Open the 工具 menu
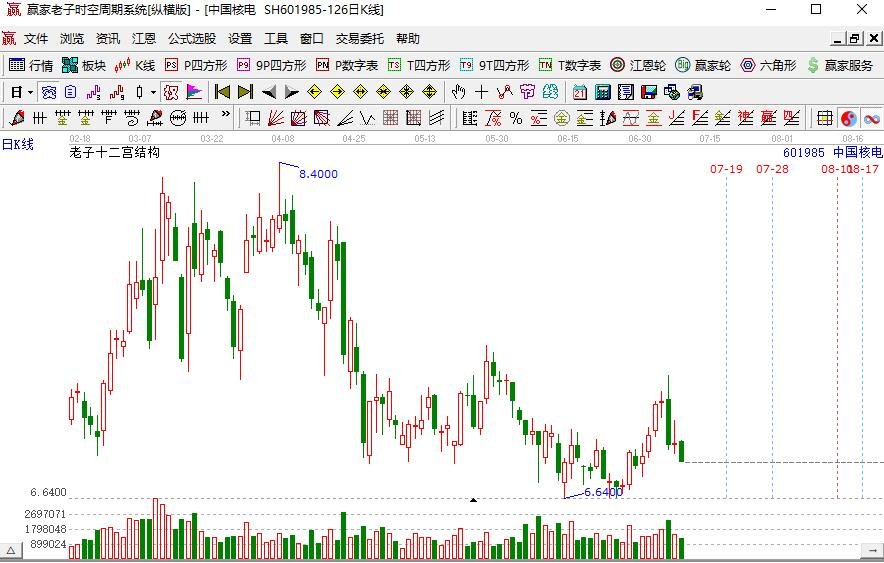884x563 pixels. pyautogui.click(x=276, y=39)
